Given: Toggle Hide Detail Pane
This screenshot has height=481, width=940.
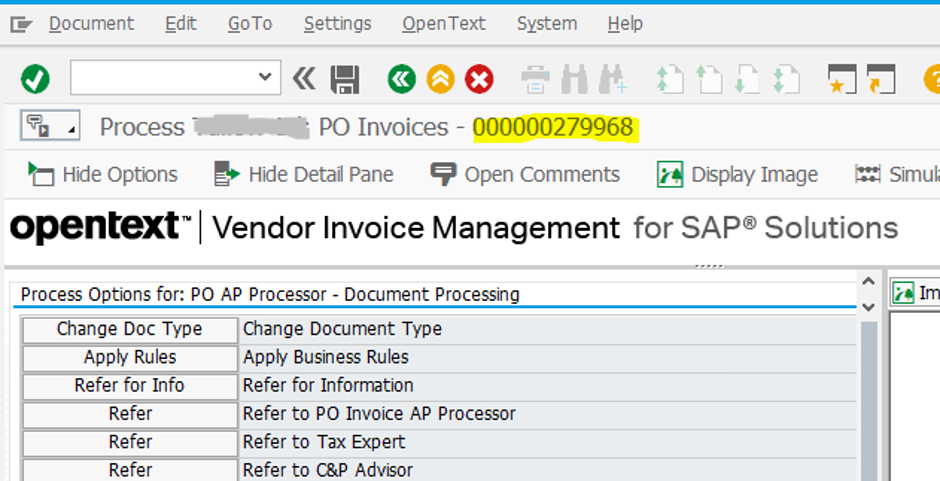Looking at the screenshot, I should point(304,175).
